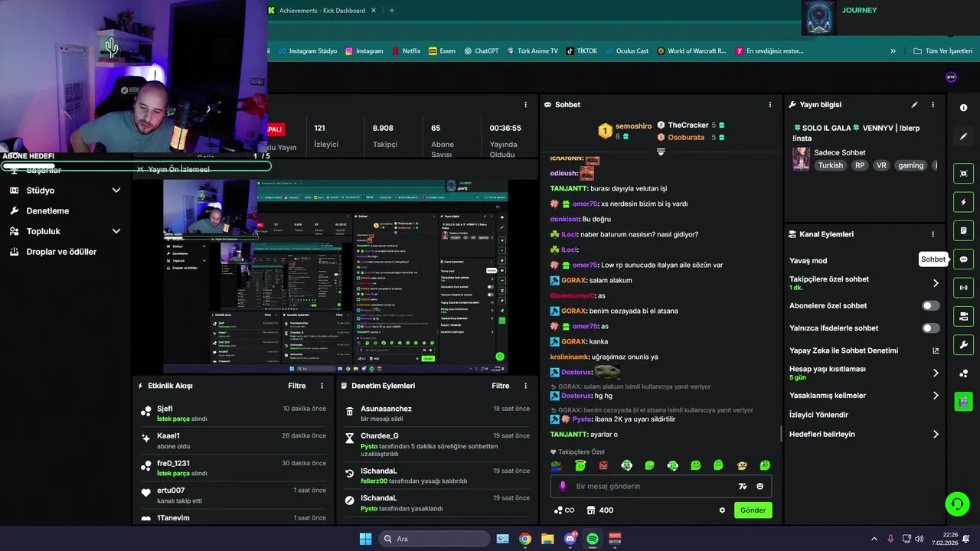Open the green clapperboard icon in sidebar
This screenshot has height=551, width=980.
[x=963, y=402]
